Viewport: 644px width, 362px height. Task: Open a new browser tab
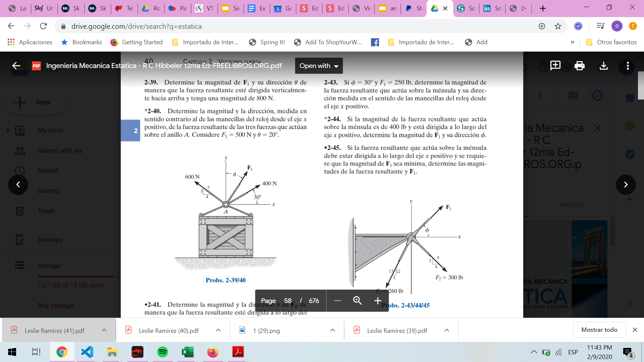tap(543, 8)
